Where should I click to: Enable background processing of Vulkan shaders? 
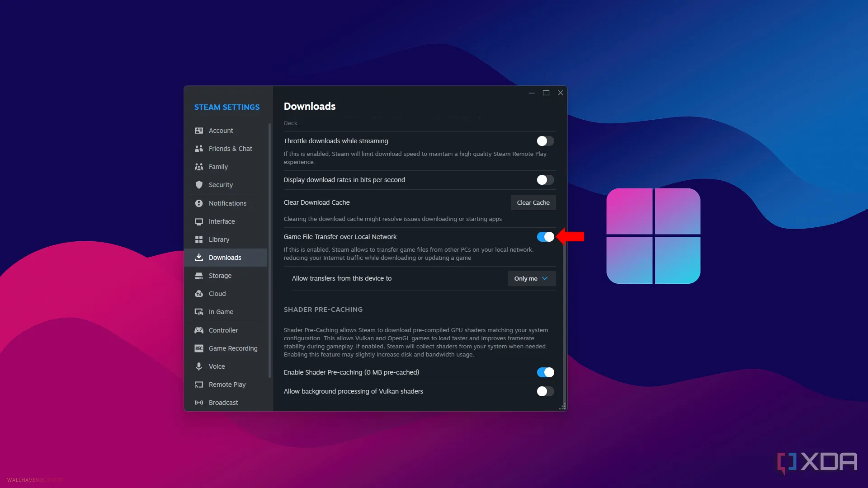(x=545, y=391)
